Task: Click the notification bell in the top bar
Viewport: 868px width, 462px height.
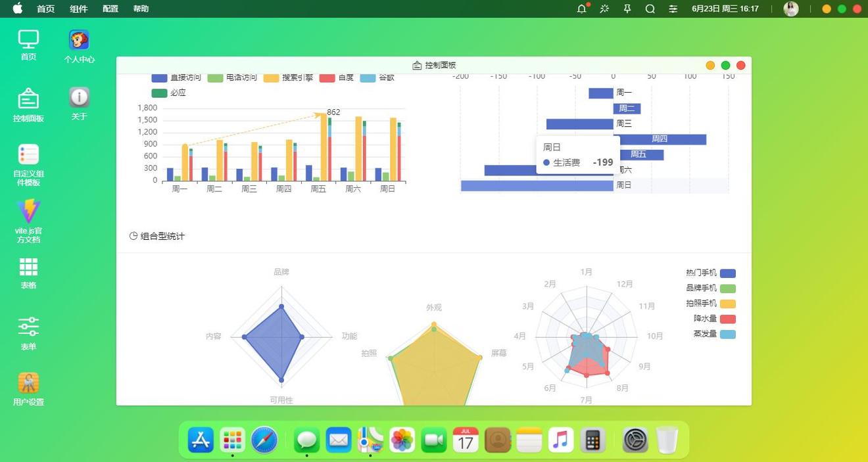Action: [581, 9]
